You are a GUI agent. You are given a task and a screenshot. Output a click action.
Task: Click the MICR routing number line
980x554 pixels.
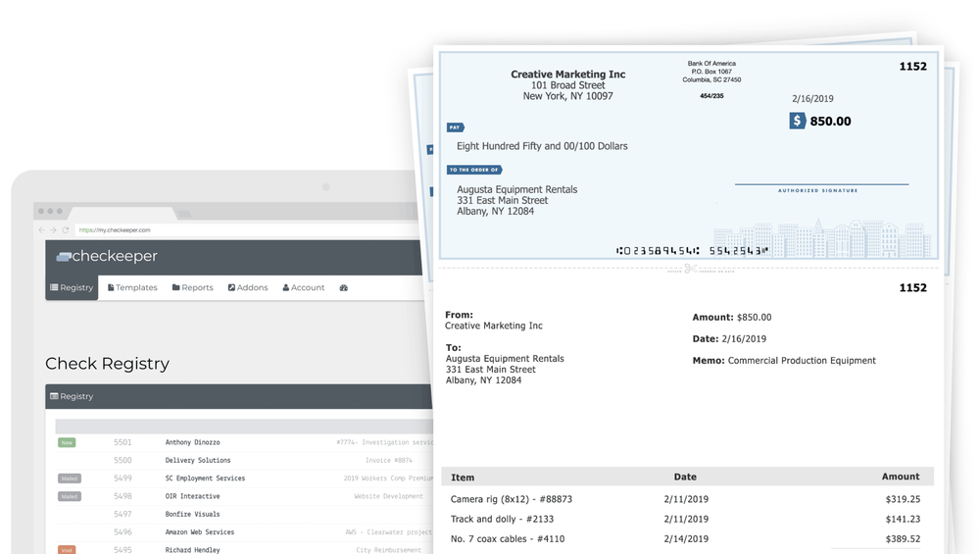[692, 251]
